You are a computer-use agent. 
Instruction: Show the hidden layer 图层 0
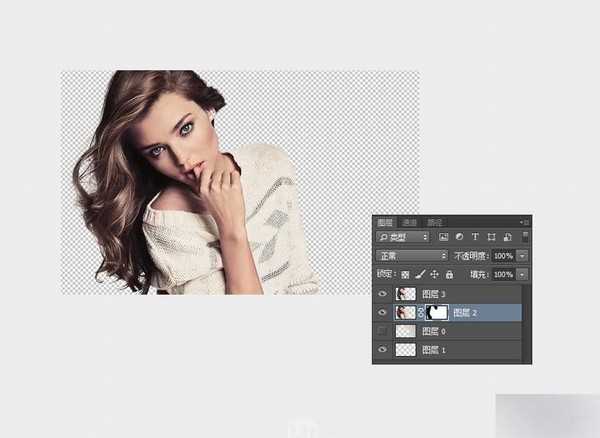point(383,331)
